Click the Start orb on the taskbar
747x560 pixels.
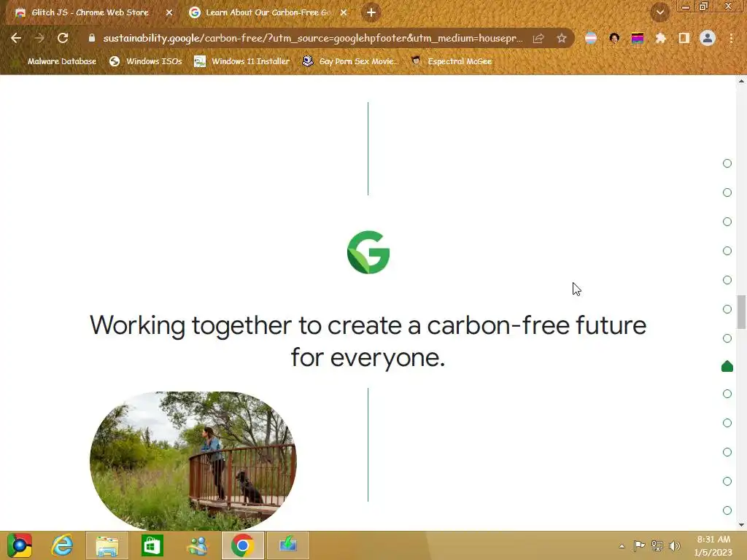point(19,545)
